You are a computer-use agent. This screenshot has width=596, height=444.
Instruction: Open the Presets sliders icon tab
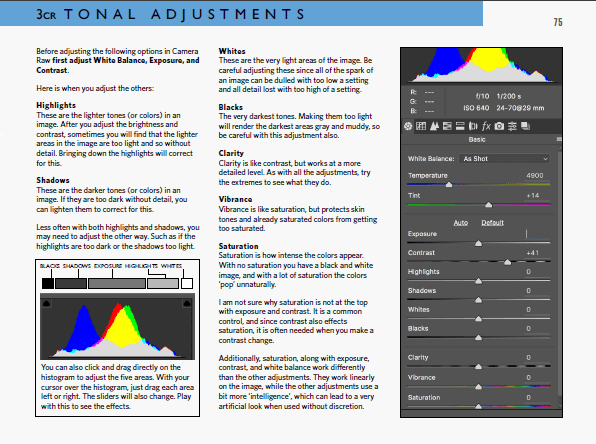(512, 126)
